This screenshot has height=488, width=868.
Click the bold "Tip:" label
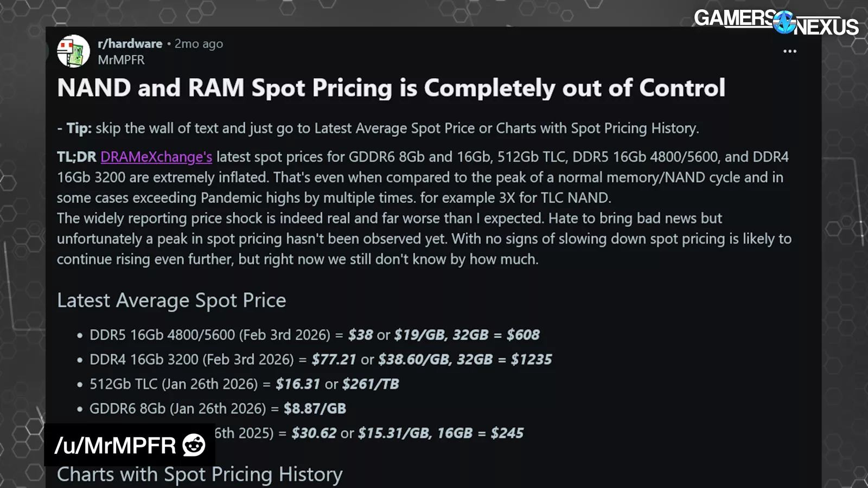[79, 129]
